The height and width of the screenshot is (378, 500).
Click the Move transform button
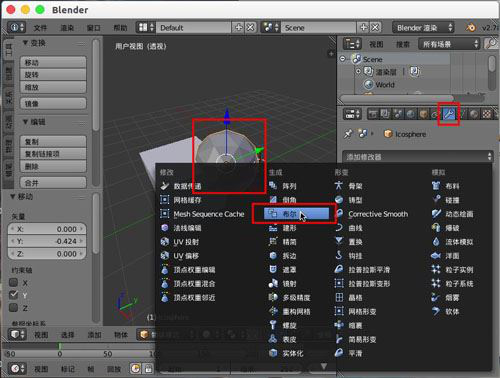click(53, 62)
